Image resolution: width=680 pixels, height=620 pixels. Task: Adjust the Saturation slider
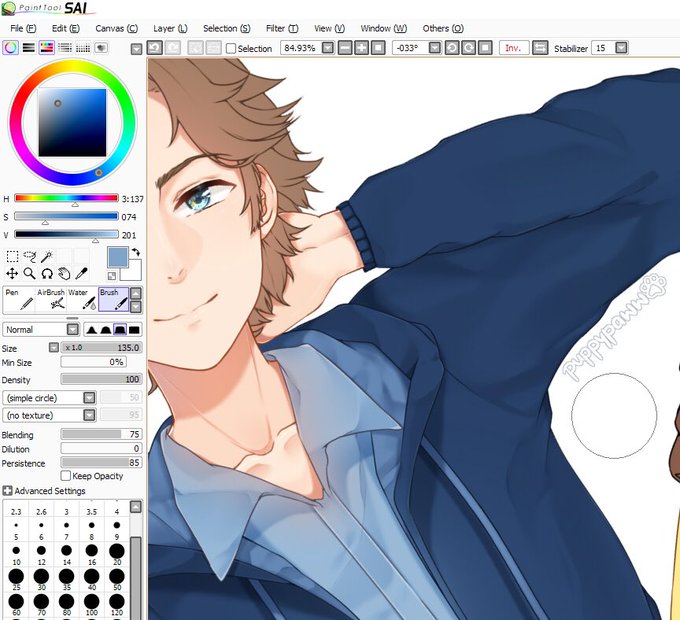coord(66,217)
